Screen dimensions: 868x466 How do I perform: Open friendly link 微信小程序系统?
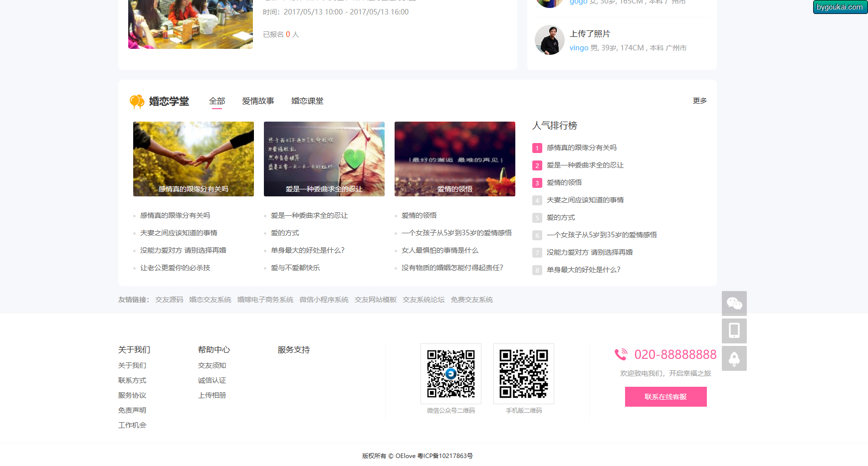click(x=324, y=300)
